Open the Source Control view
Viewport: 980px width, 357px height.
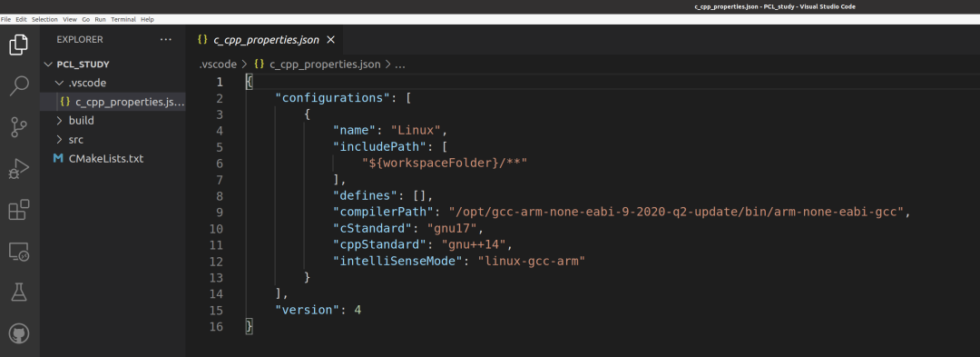point(19,127)
